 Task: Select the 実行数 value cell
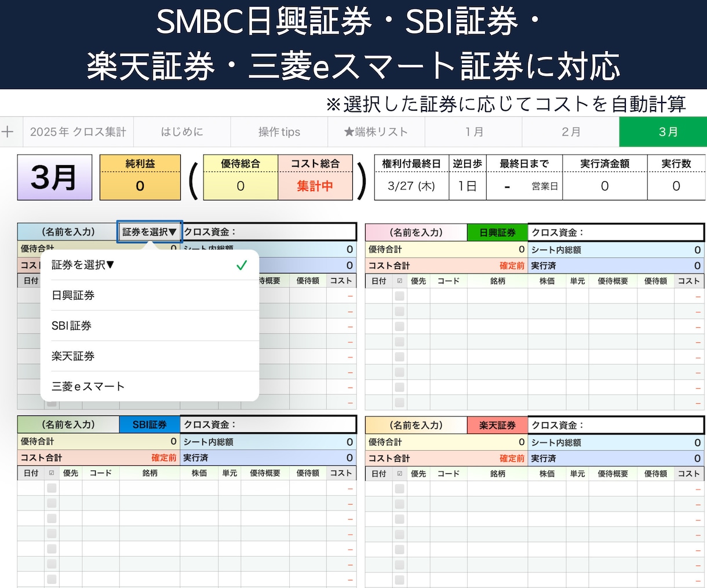tap(676, 186)
